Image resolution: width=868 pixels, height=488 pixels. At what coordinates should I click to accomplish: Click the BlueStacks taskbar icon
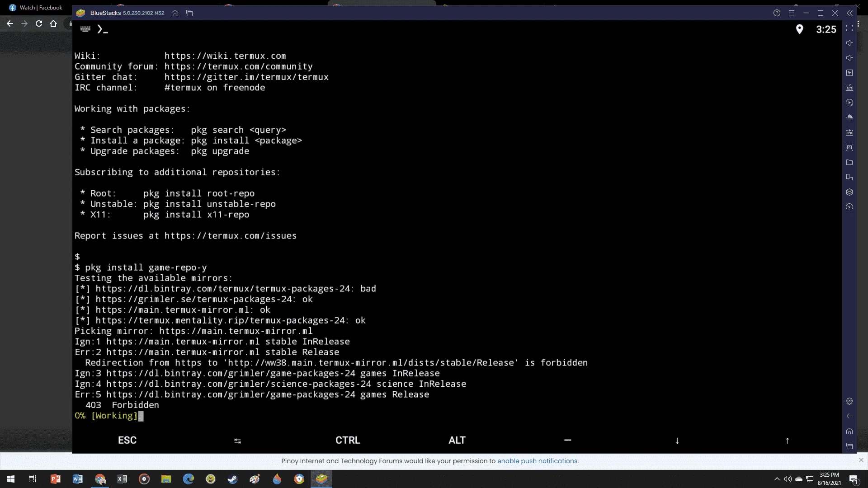point(321,479)
